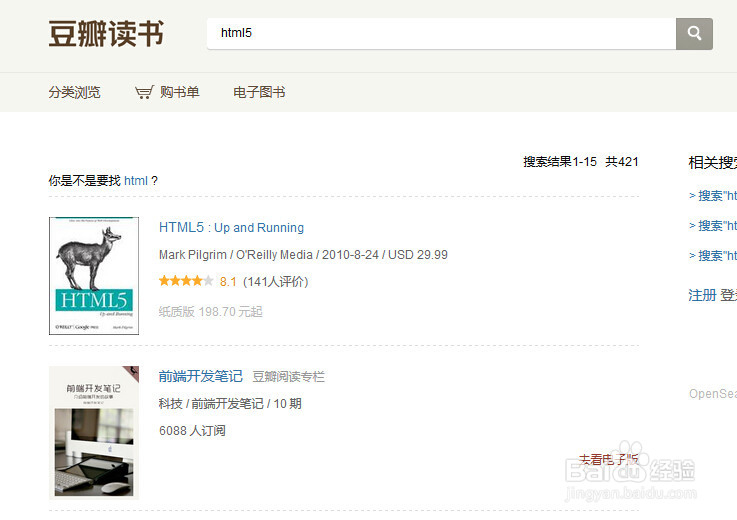The height and width of the screenshot is (520, 737).
Task: Click the shopping cart icon
Action: point(144,92)
